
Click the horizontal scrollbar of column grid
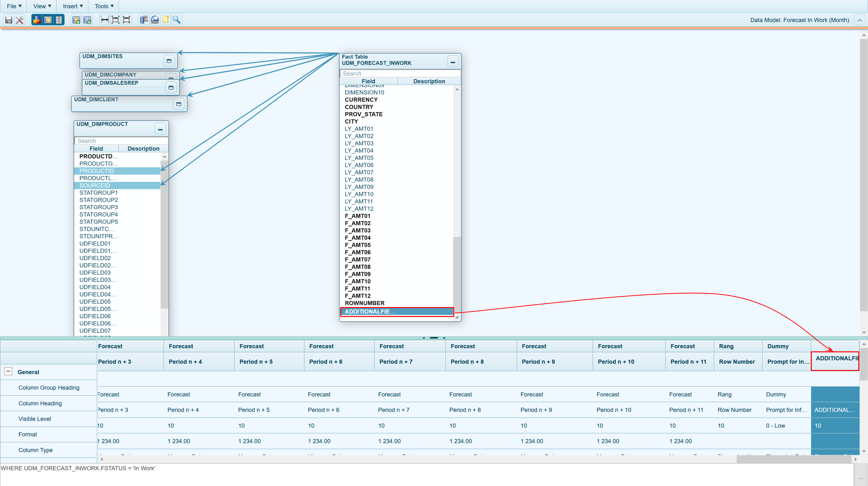pyautogui.click(x=794, y=459)
